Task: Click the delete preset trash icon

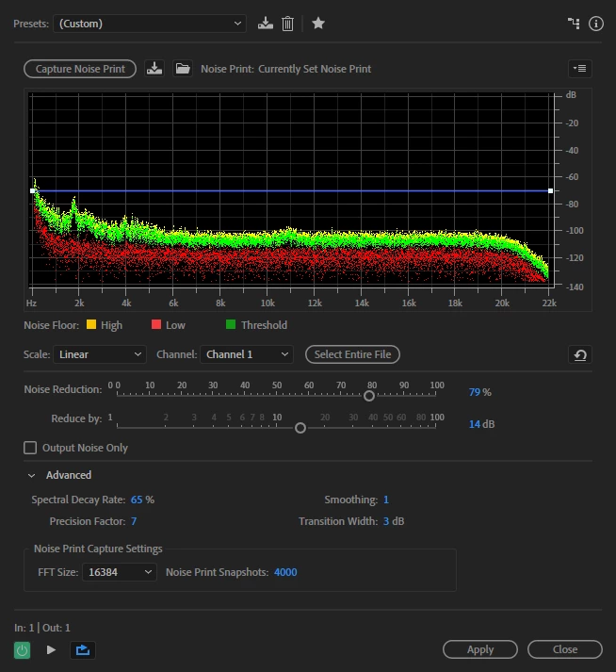Action: coord(287,24)
